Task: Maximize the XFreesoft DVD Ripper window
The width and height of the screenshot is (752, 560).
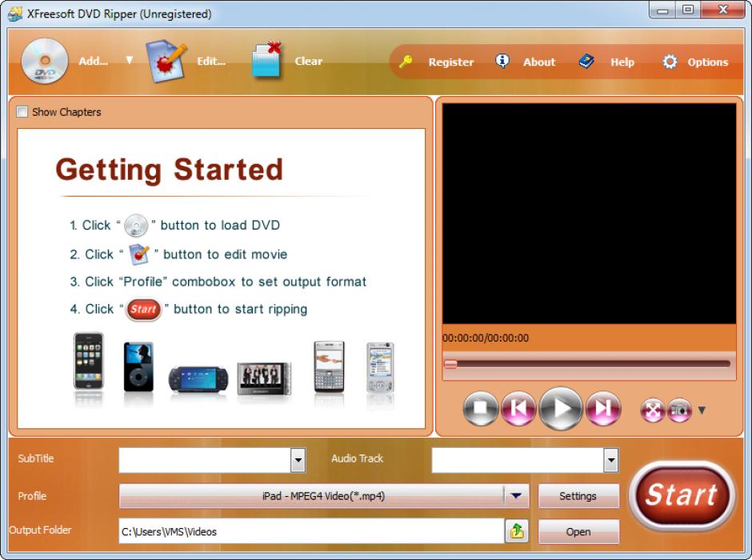Action: (688, 10)
